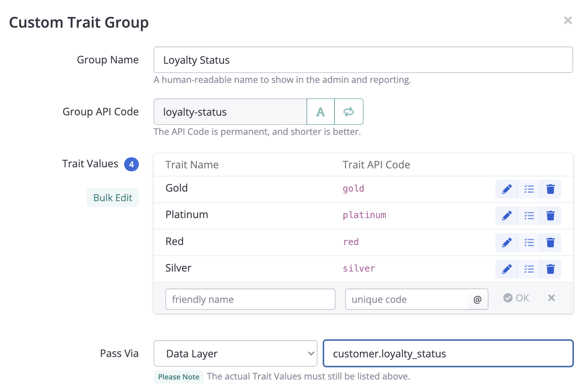
Task: Delete the Silver trait value
Action: click(550, 269)
